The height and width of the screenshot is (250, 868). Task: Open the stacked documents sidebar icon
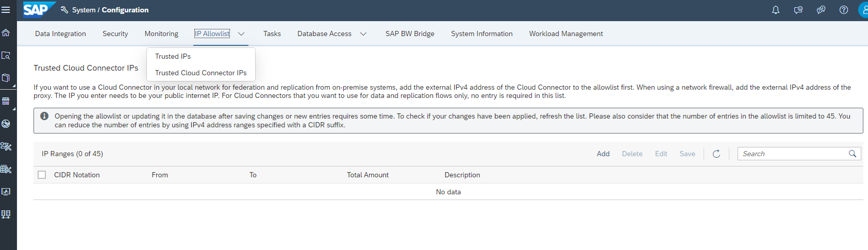pos(6,78)
